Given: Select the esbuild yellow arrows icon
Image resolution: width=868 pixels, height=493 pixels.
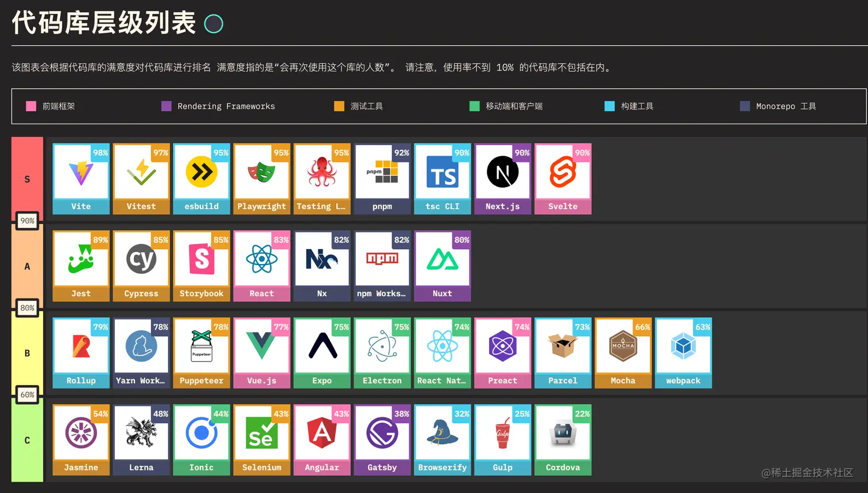Looking at the screenshot, I should [201, 172].
